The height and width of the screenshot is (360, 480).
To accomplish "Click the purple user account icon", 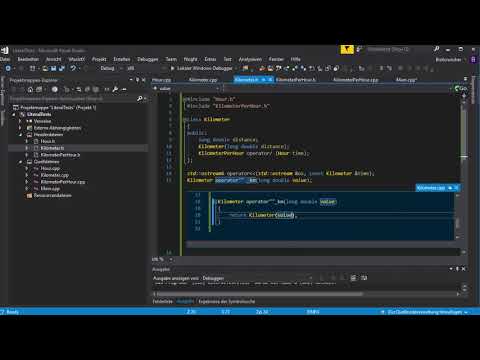I will tap(473, 60).
